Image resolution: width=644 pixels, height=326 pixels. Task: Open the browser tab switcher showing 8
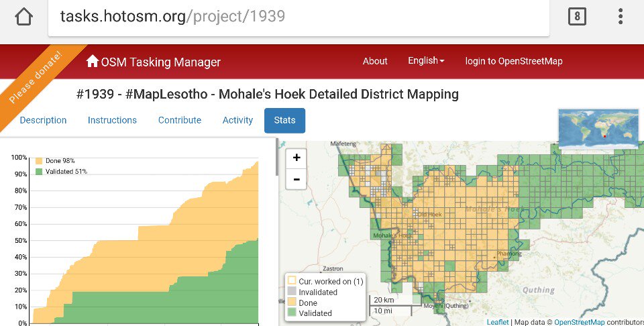tap(577, 16)
